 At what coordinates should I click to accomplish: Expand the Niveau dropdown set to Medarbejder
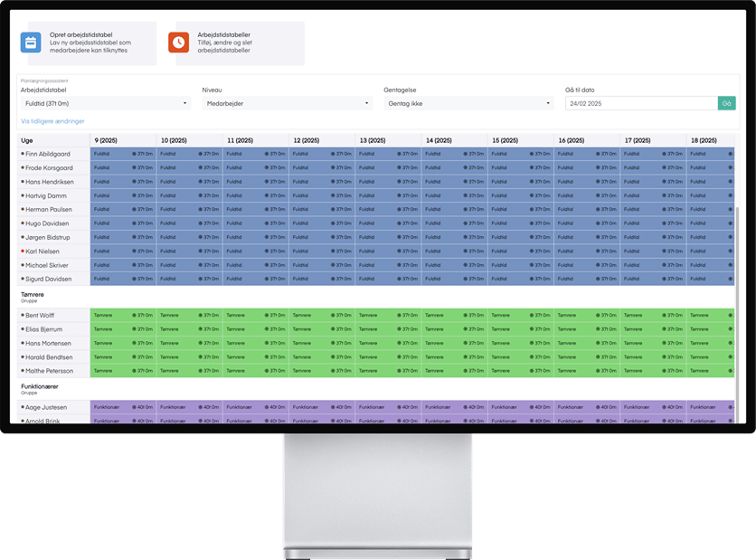pos(287,103)
